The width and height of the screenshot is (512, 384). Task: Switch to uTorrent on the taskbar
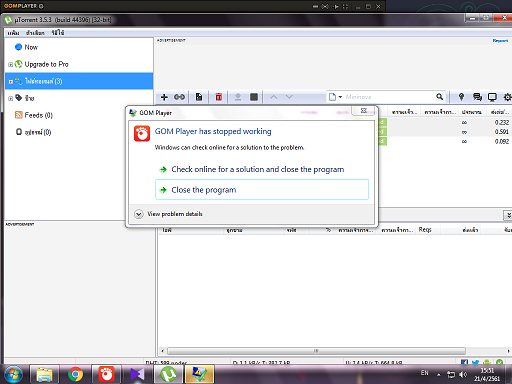tap(169, 374)
